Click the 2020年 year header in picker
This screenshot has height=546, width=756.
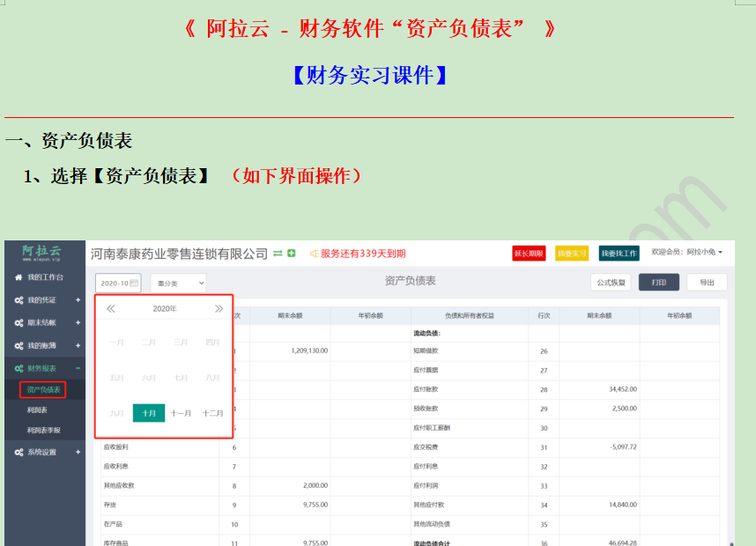165,308
